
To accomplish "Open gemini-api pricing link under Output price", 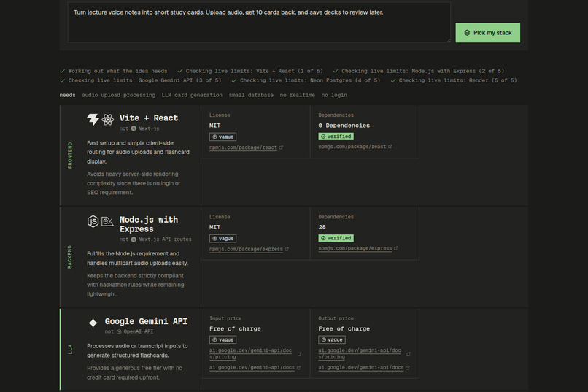I will point(360,354).
